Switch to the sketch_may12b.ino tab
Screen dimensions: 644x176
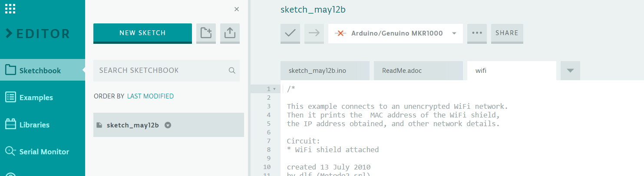(x=325, y=70)
